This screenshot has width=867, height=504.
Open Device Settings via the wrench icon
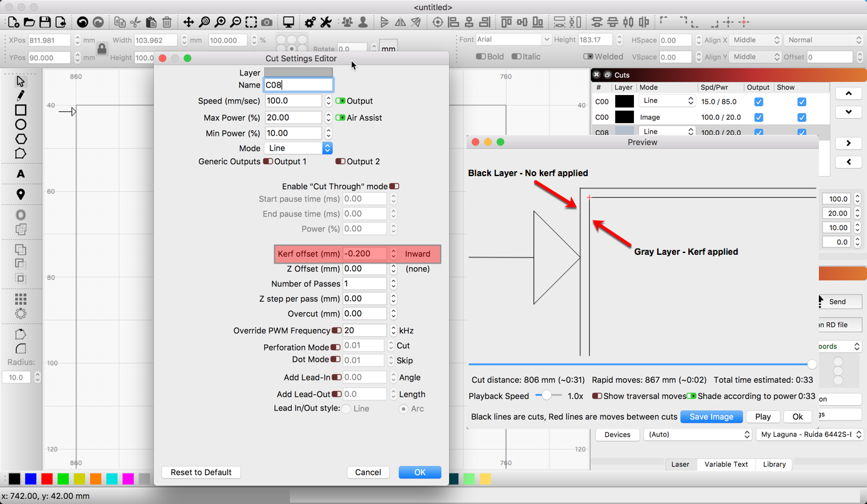pyautogui.click(x=325, y=22)
